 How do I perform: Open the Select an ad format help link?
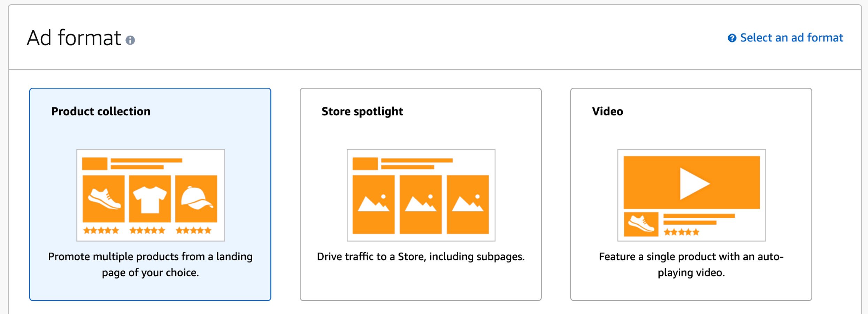(791, 38)
